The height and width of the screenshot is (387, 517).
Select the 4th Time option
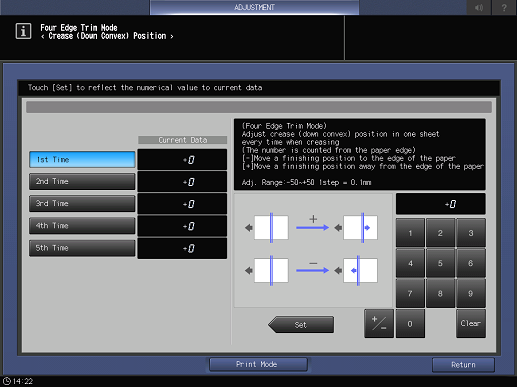[82, 226]
